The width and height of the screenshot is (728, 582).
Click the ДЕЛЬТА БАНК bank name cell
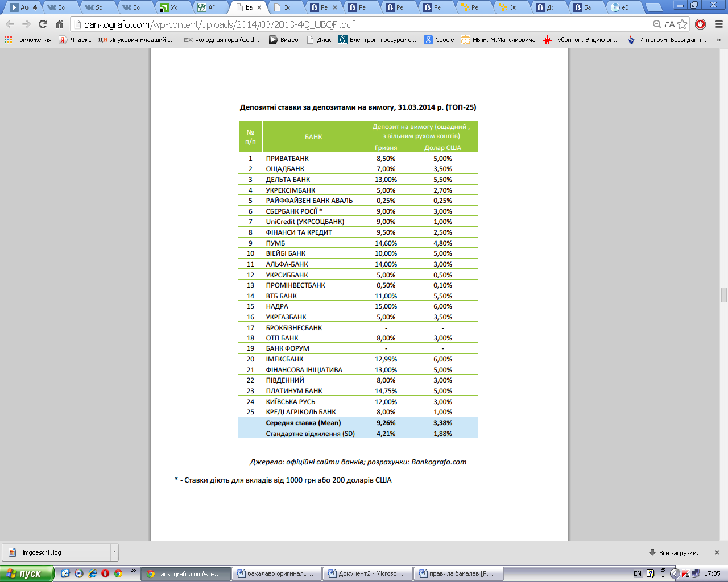click(288, 180)
